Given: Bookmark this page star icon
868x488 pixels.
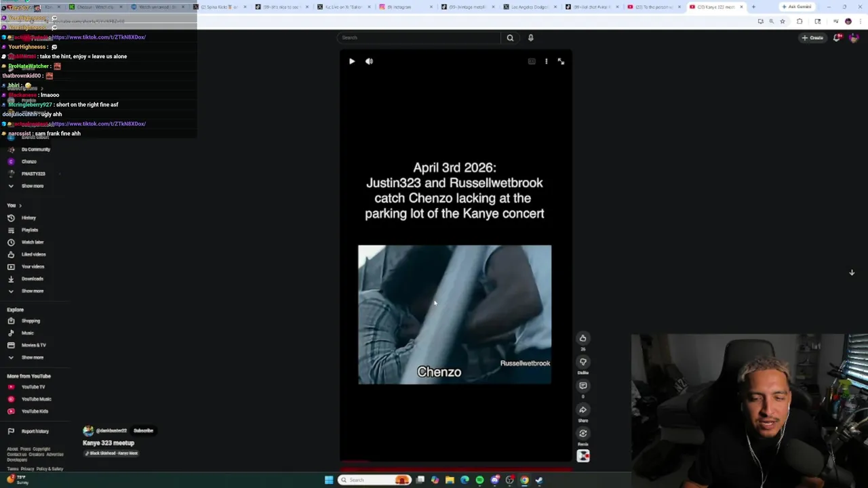Looking at the screenshot, I should pos(782,21).
